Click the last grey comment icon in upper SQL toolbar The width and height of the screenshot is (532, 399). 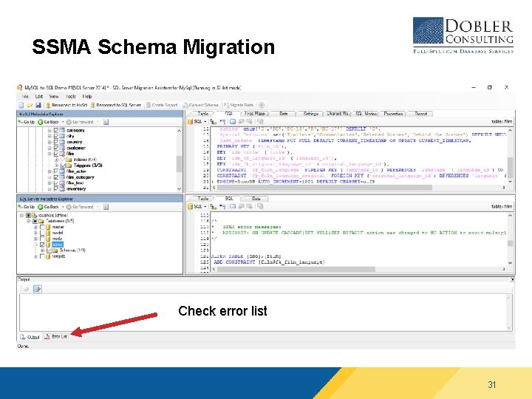pos(260,121)
